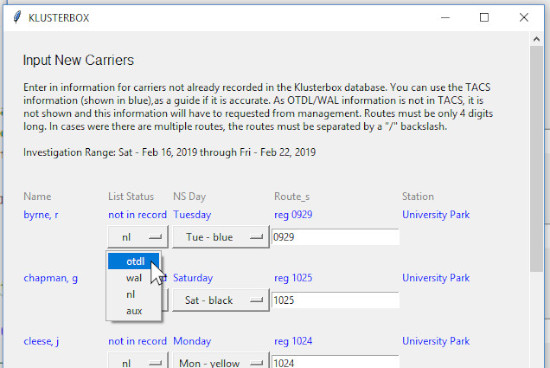The height and width of the screenshot is (368, 550).
Task: Minimize the Klusterbox window
Action: (445, 18)
